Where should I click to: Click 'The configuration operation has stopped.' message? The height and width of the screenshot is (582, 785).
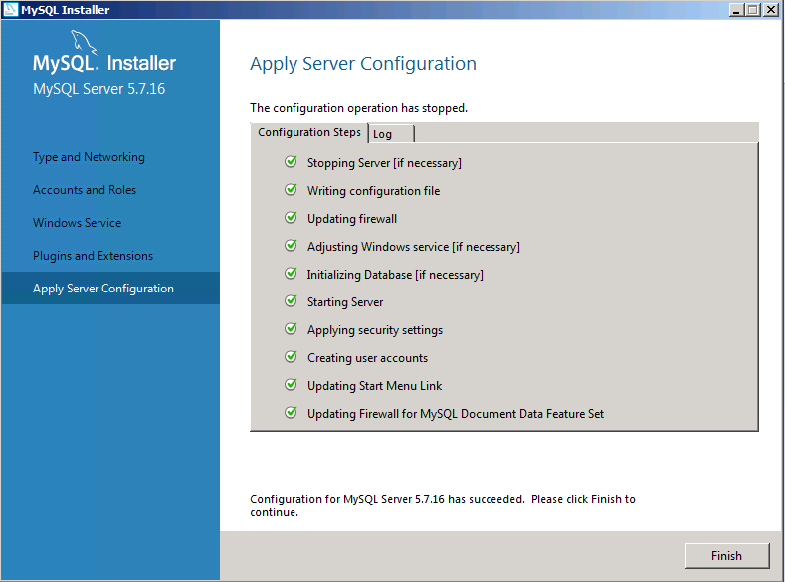359,108
